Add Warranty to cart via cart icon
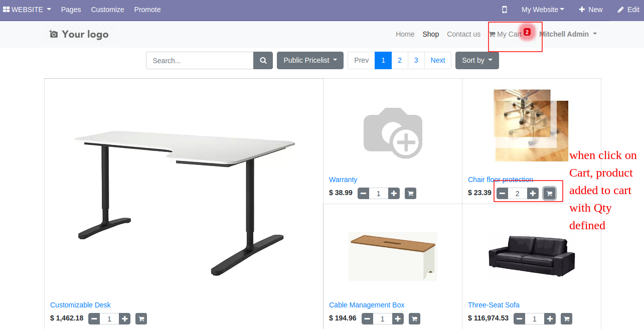Image resolution: width=644 pixels, height=329 pixels. pos(410,193)
